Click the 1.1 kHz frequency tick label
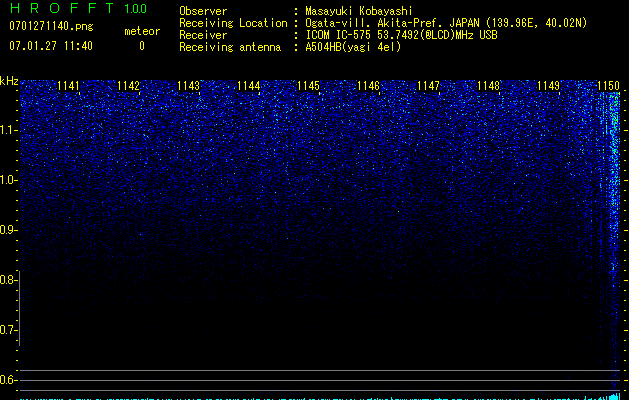Image resolution: width=629 pixels, height=400 pixels. [7, 130]
